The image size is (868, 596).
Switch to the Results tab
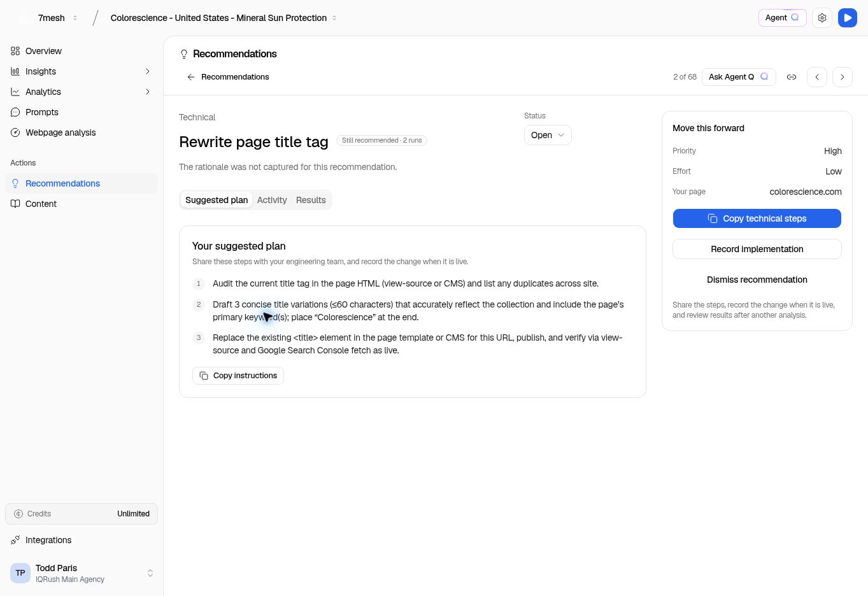coord(311,200)
